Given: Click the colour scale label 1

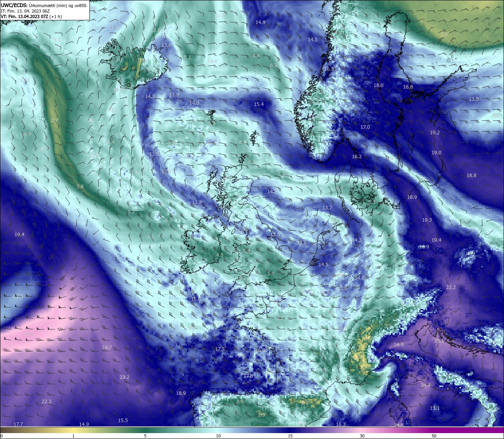Looking at the screenshot, I should [x=74, y=436].
